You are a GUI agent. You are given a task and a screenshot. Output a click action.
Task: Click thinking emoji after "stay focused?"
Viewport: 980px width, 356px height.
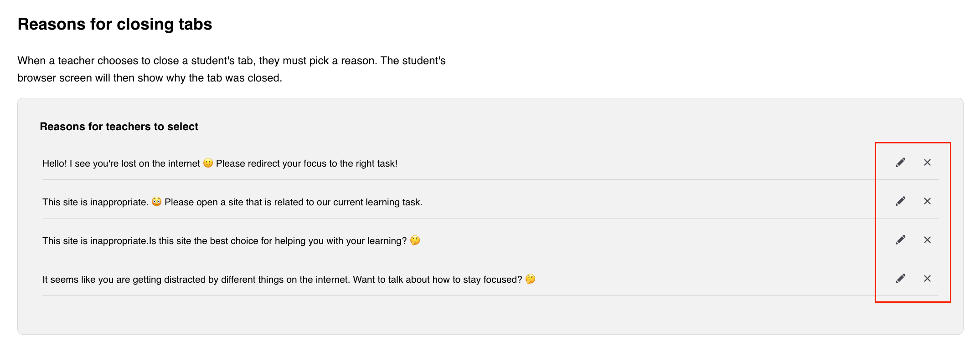tap(530, 279)
